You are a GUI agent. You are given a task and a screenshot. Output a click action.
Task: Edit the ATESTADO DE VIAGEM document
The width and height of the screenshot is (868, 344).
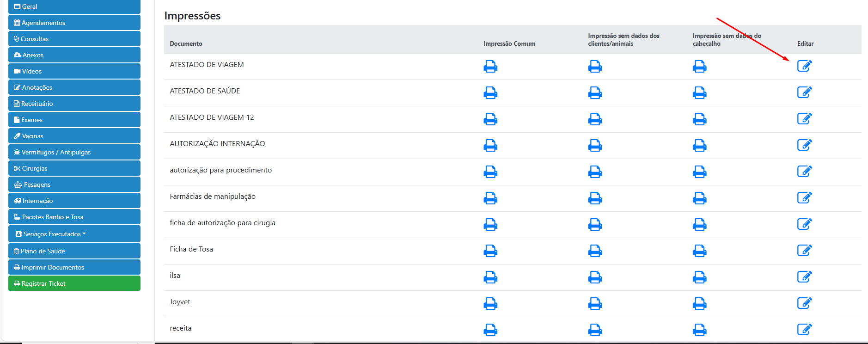[x=804, y=66]
